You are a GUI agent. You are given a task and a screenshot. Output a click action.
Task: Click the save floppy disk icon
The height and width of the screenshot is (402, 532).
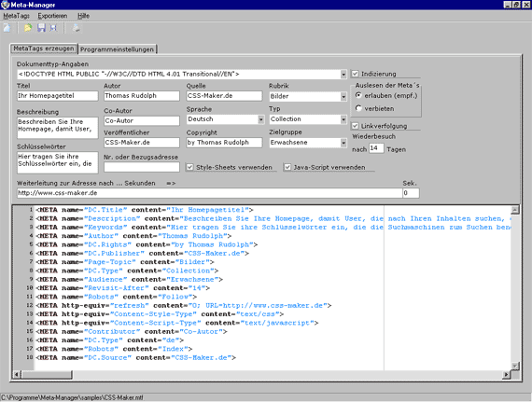(x=41, y=28)
